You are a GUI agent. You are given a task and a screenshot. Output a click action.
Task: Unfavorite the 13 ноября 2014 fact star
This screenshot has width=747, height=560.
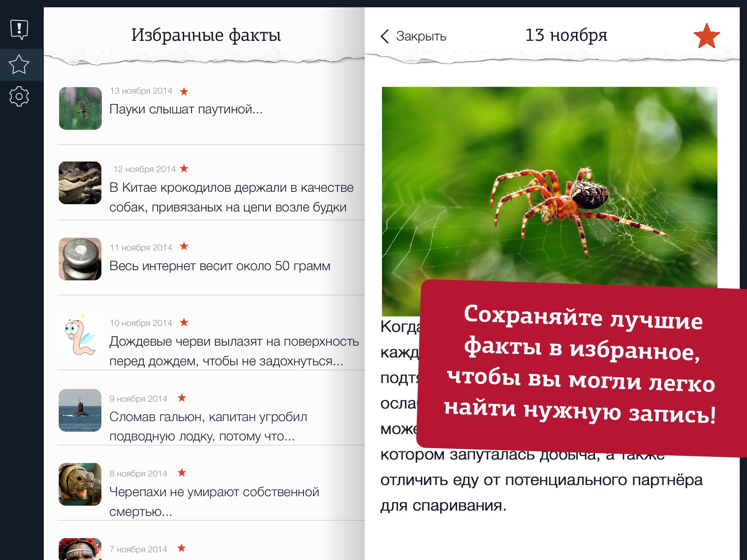[184, 91]
